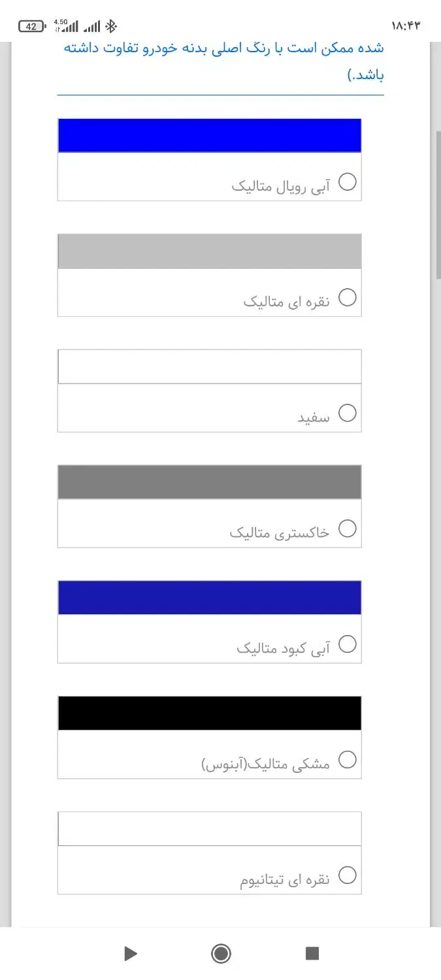Tap the circular home navigation icon
The height and width of the screenshot is (980, 441).
[221, 954]
